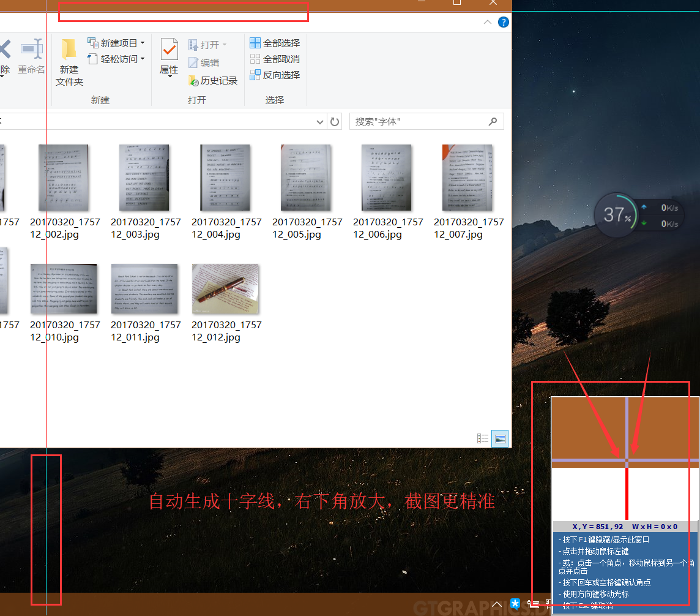Click the 37% memory usage widget
Screen dimensions: 700x616
coord(617,215)
